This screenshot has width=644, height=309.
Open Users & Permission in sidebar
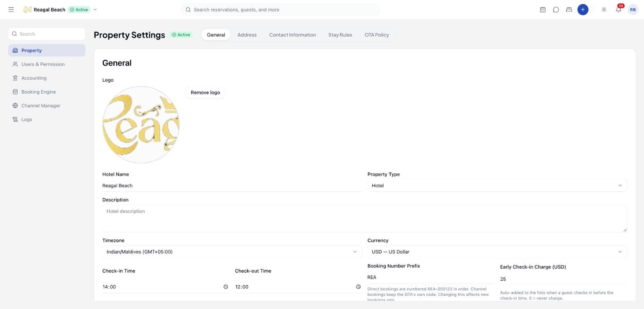tap(47, 64)
